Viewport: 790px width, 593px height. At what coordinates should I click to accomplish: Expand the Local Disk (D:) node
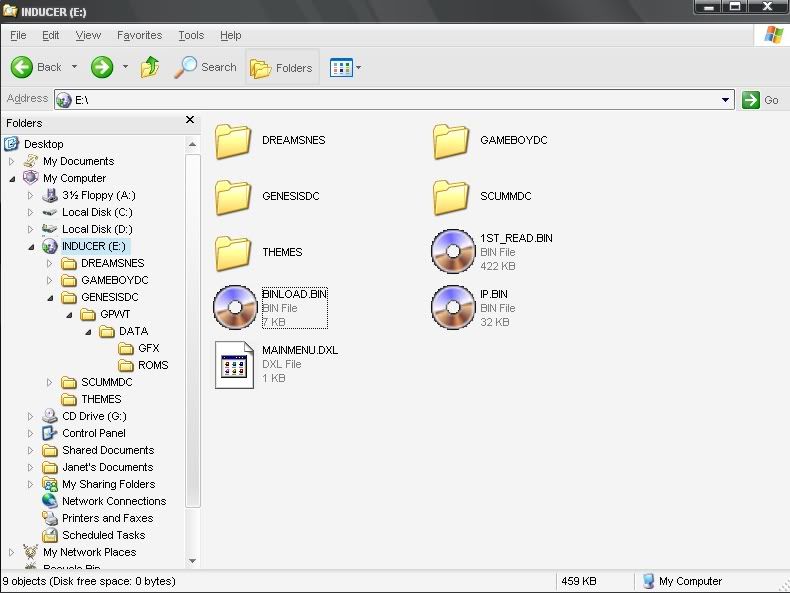31,229
